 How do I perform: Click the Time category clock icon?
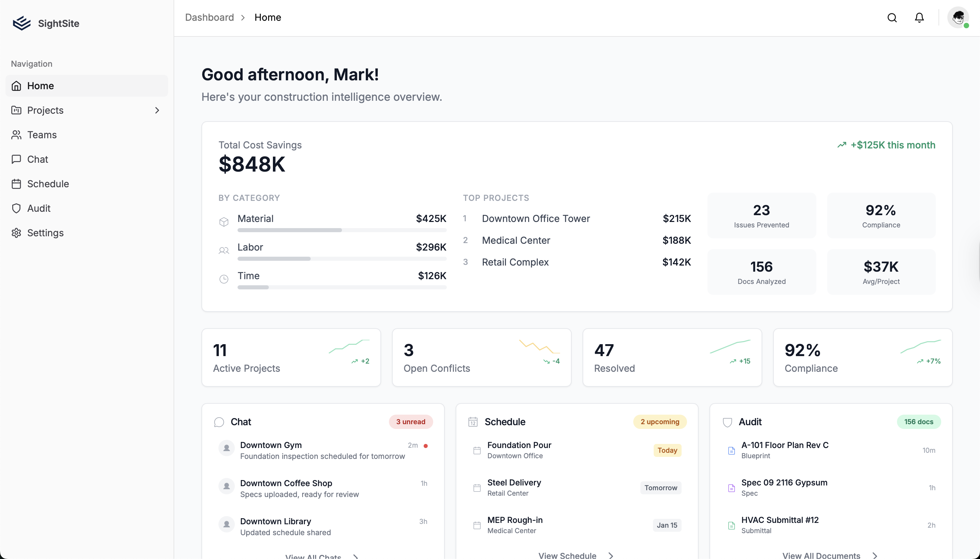pos(224,279)
